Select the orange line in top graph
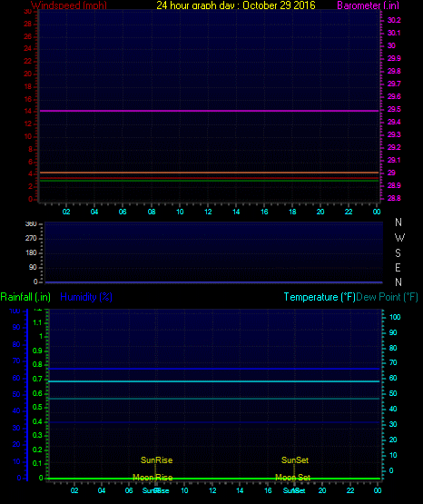 point(209,173)
